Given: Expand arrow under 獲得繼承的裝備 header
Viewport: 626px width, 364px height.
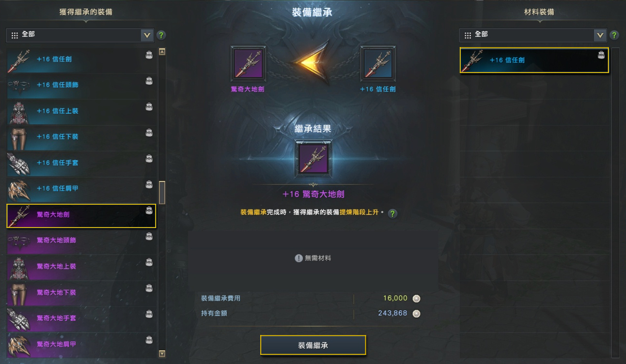Looking at the screenshot, I should tap(86, 21).
